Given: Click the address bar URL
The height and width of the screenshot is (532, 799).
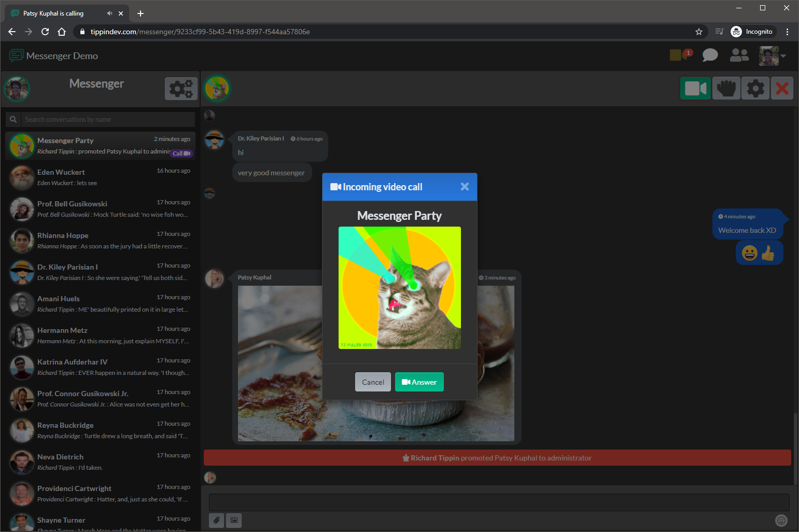Looking at the screenshot, I should 200,32.
